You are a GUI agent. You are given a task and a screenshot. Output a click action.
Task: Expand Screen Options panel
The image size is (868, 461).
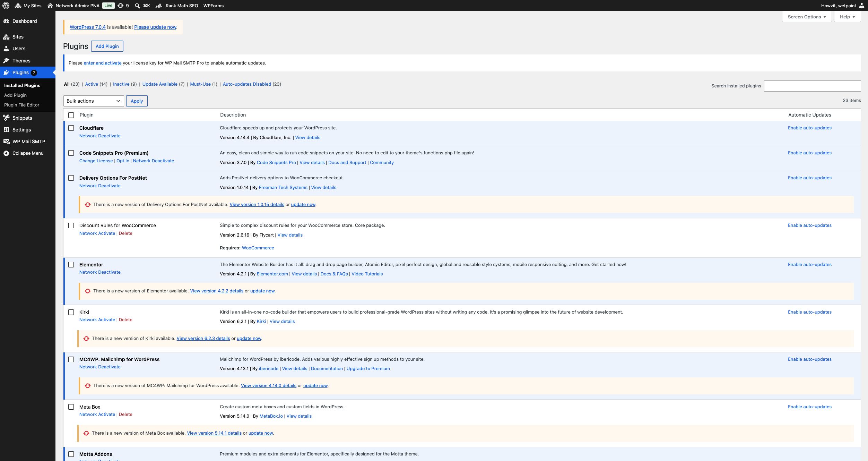click(x=807, y=17)
